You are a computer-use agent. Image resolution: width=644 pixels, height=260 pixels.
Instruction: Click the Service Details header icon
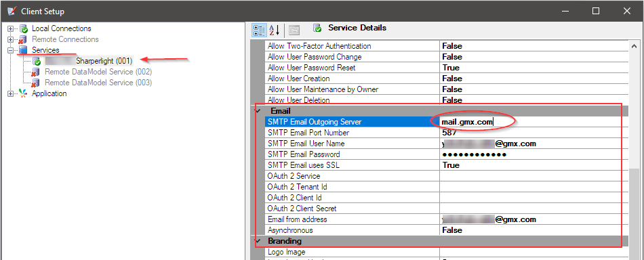click(x=317, y=28)
